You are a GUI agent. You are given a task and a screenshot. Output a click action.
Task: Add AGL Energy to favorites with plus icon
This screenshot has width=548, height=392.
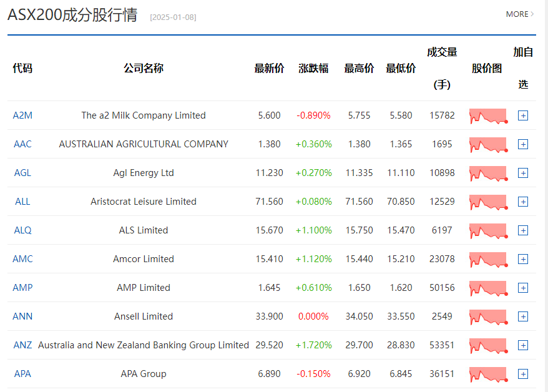522,173
